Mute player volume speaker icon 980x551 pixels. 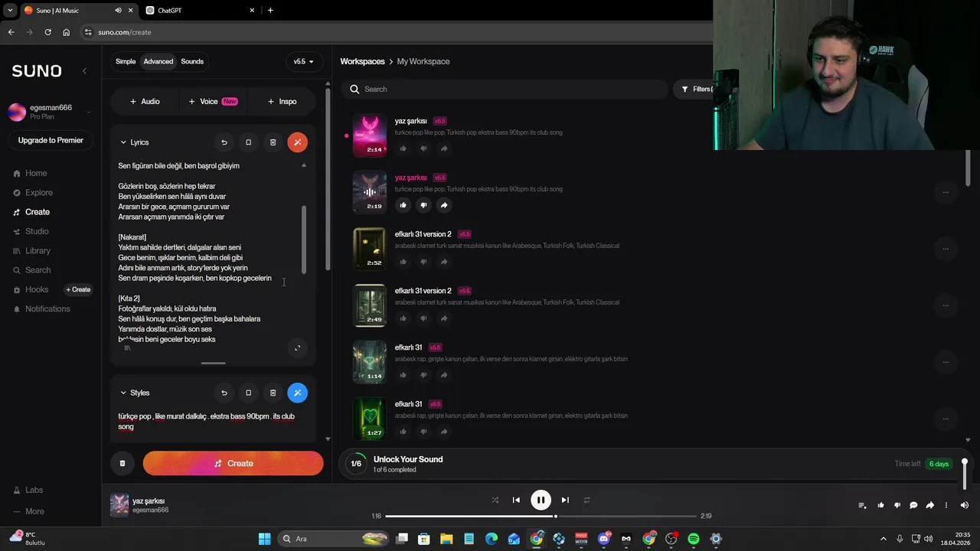pyautogui.click(x=964, y=505)
